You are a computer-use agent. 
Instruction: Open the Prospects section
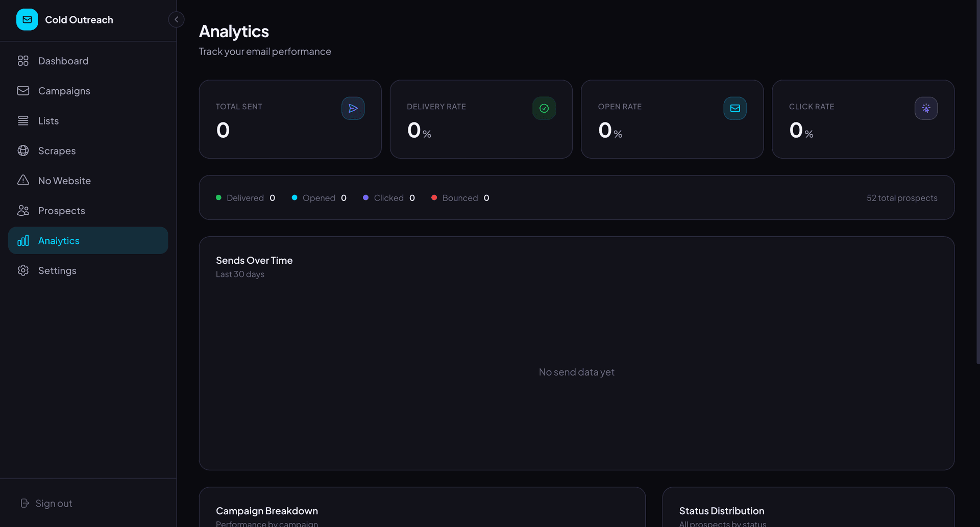pos(61,211)
